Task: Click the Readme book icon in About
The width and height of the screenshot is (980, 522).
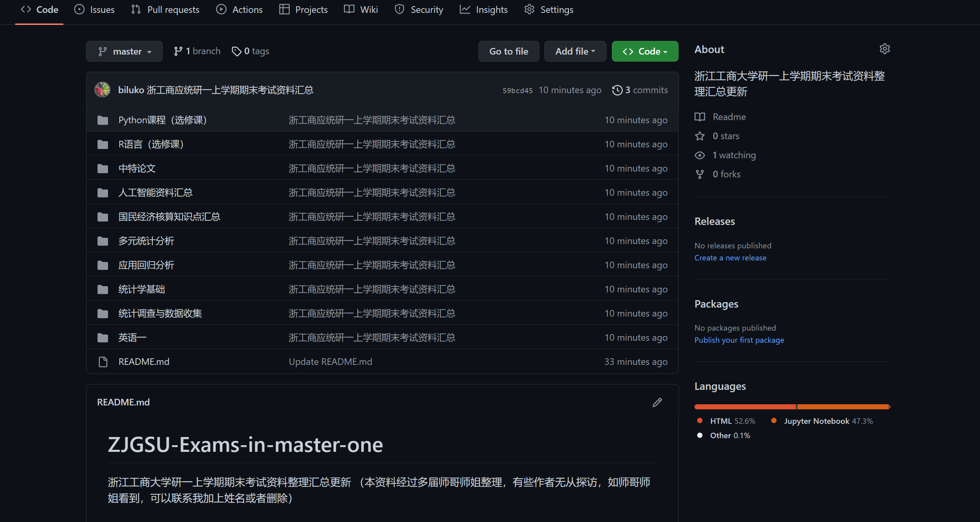Action: 700,117
